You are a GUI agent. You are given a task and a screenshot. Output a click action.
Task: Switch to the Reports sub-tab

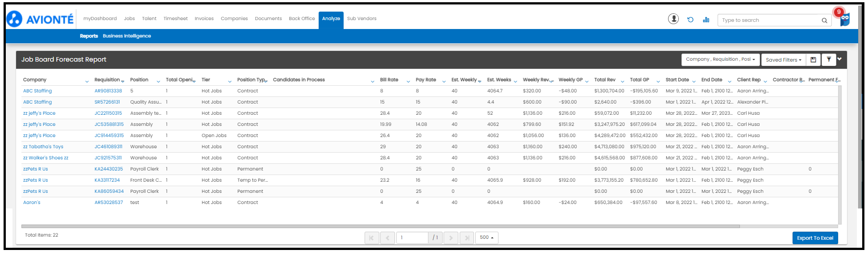pyautogui.click(x=89, y=36)
